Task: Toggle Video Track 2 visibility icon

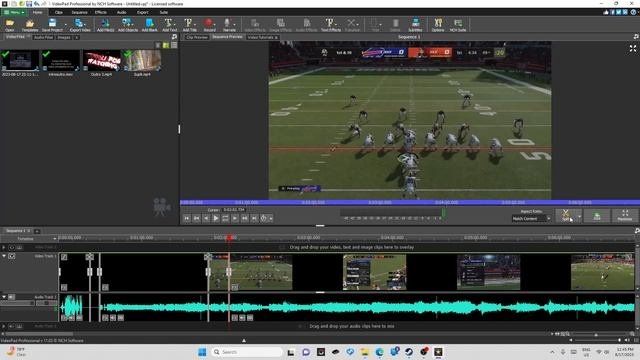Action: pyautogui.click(x=11, y=247)
